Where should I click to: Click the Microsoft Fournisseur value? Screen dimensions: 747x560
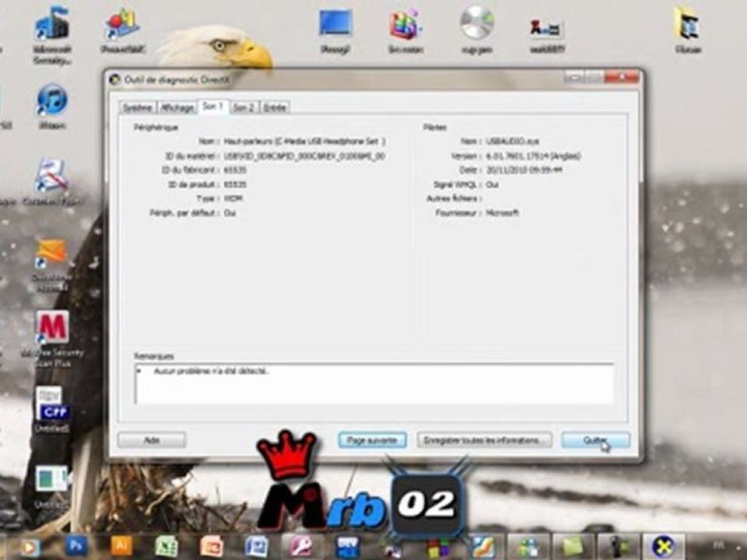[502, 213]
